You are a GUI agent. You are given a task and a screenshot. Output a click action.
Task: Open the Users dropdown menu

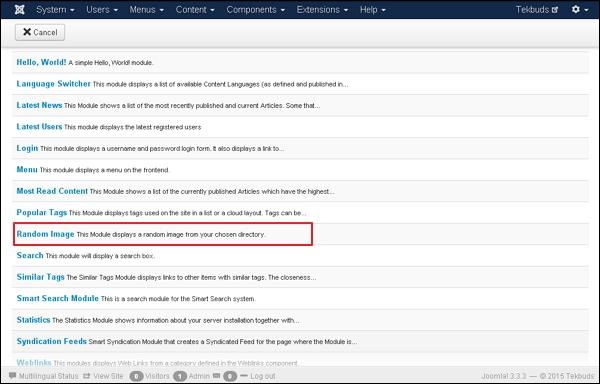point(102,10)
